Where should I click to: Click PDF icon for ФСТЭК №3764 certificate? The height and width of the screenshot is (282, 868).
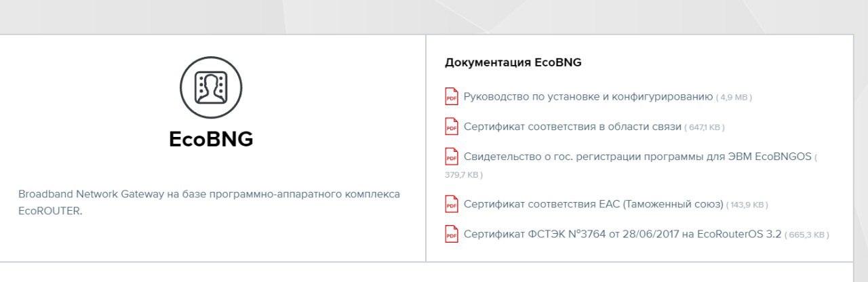(452, 233)
